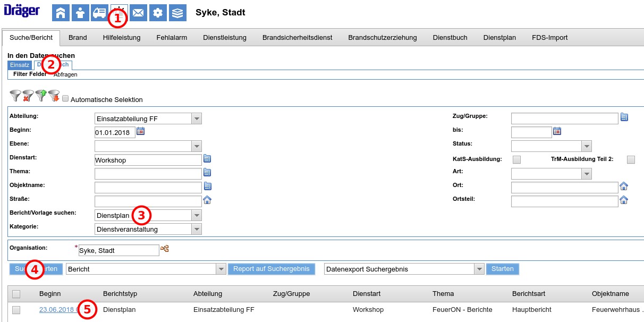Expand the Abteilung dropdown
Viewport: 644px width, 322px height.
[197, 118]
